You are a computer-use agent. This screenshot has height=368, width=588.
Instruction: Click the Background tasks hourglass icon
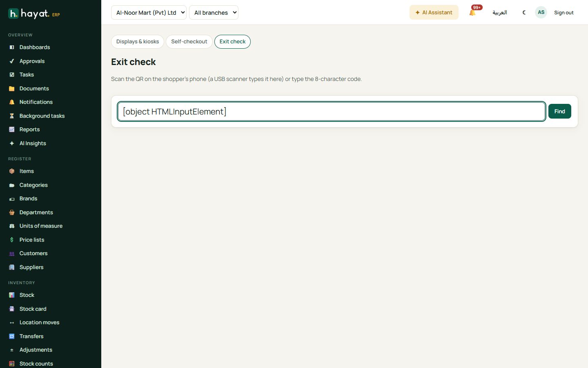(12, 116)
